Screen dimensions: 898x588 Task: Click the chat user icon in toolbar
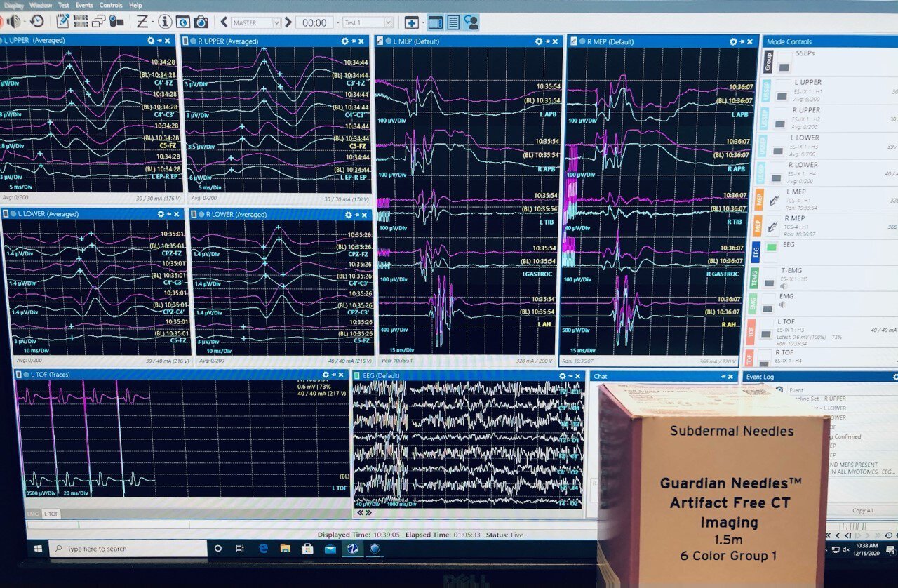[471, 22]
